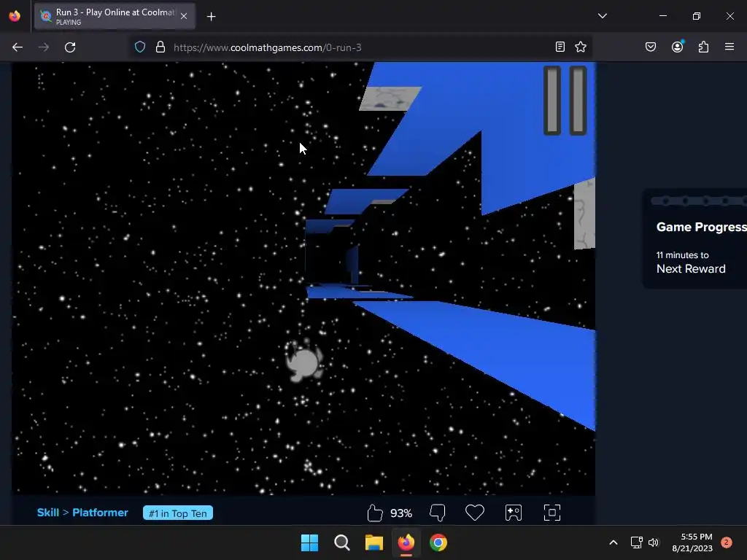
Task: Show hidden system tray icons
Action: 614,542
